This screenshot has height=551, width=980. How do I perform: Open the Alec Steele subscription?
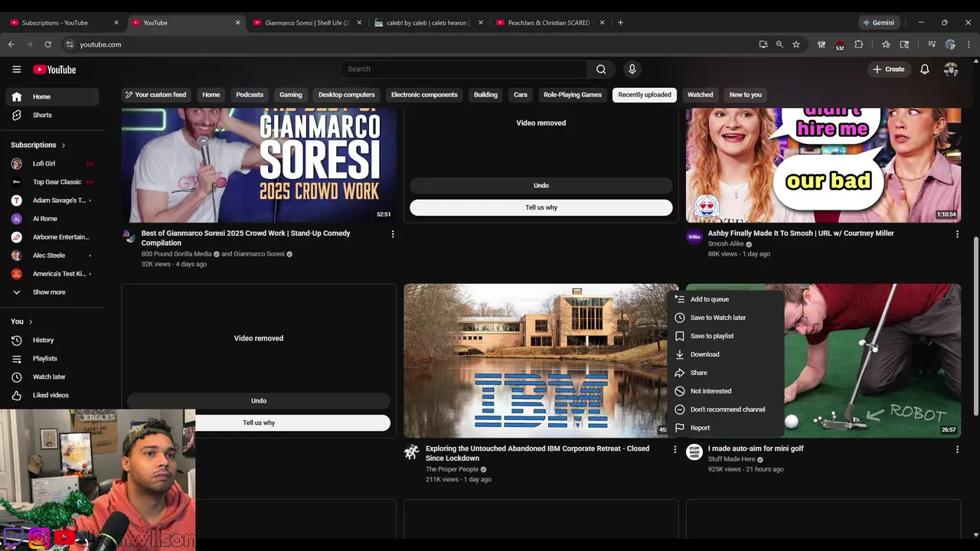[52, 256]
